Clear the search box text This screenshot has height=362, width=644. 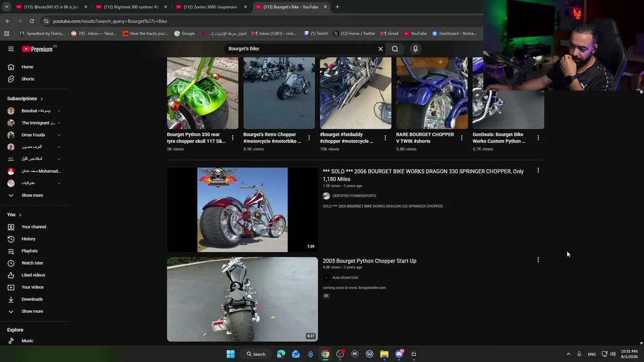point(380,49)
